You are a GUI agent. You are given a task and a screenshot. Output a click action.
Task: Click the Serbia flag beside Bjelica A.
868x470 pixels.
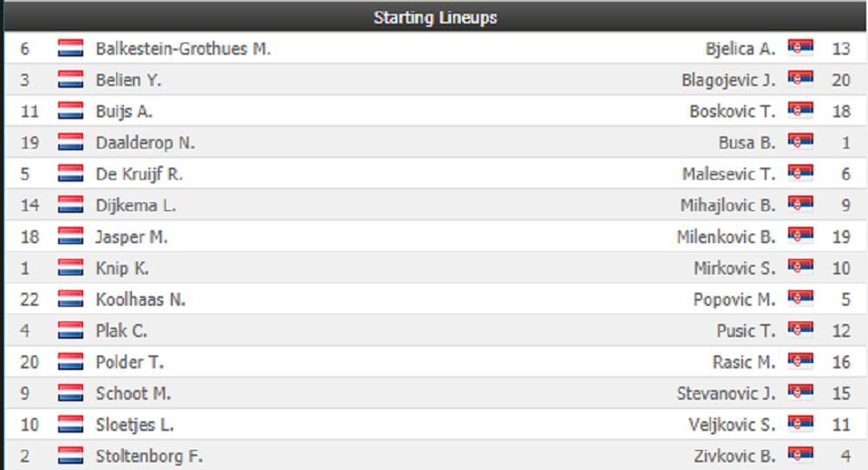point(800,49)
